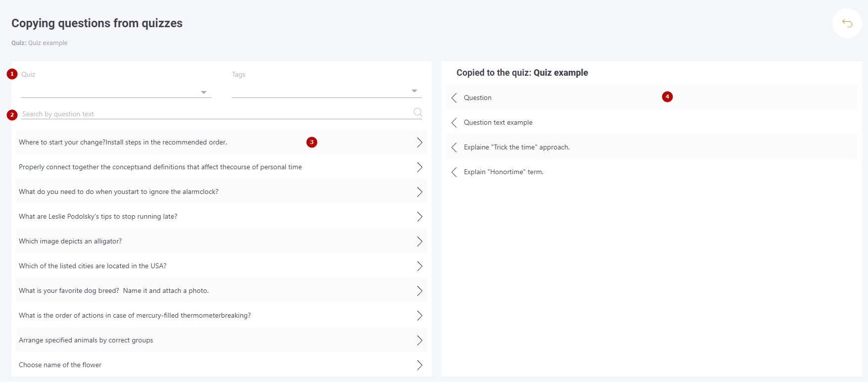Select 'Which of the listed cities' text
Screen dimensions: 868x382
point(92,266)
